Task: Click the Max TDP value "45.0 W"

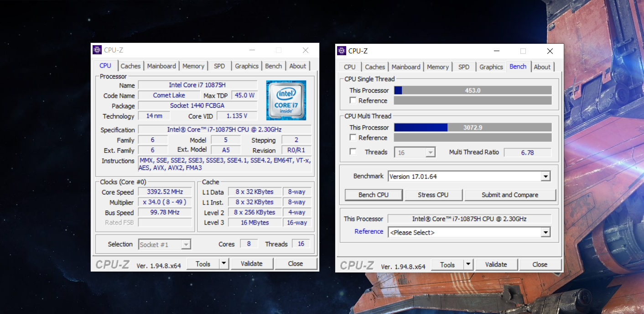Action: point(244,95)
